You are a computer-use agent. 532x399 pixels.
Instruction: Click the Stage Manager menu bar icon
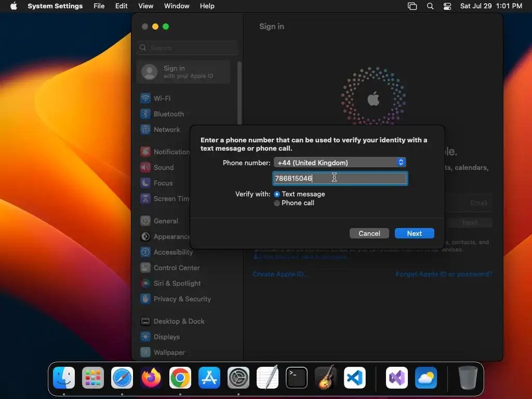[x=412, y=6]
